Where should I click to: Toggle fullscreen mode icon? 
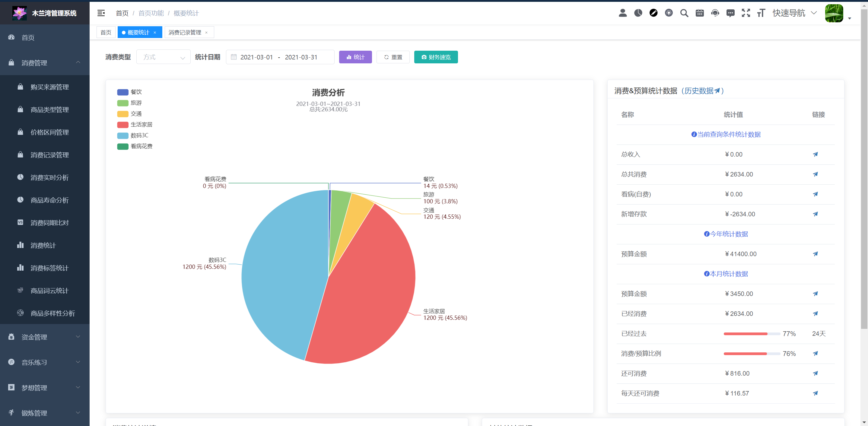click(746, 13)
